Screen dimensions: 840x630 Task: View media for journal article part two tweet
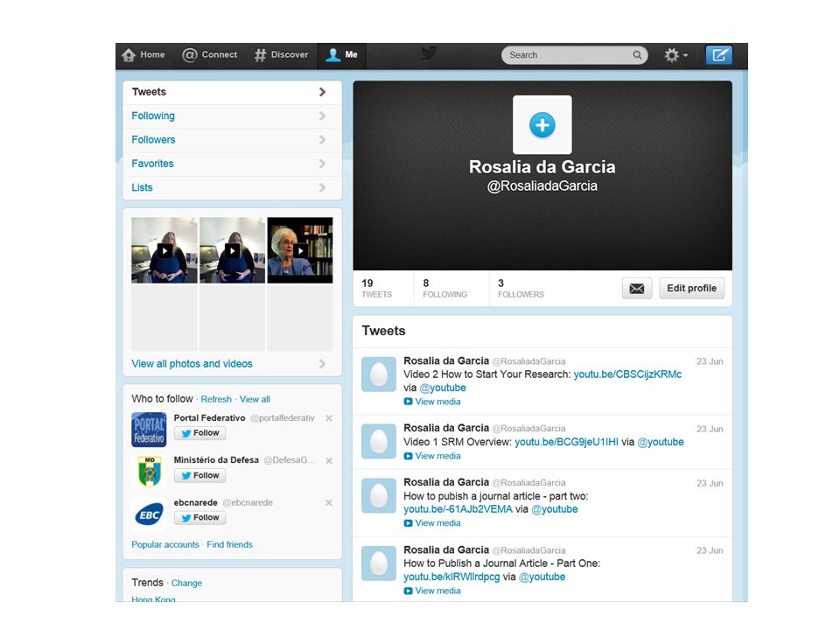point(432,523)
